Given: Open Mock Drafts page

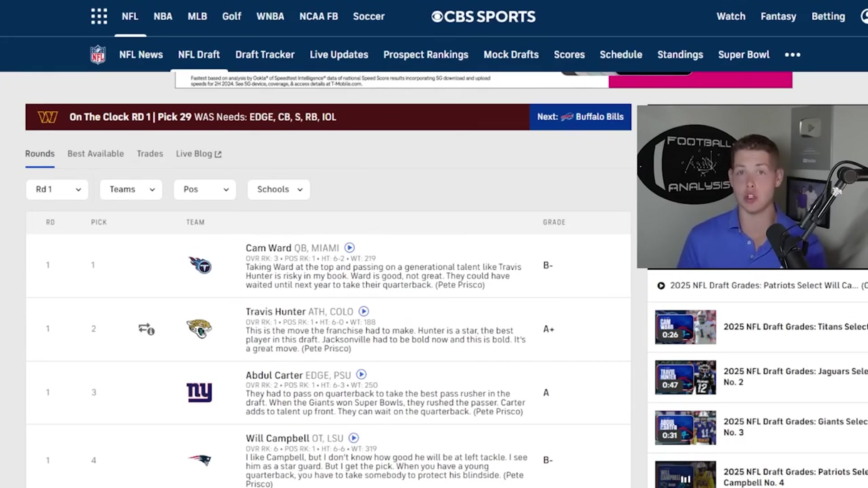Looking at the screenshot, I should (511, 55).
